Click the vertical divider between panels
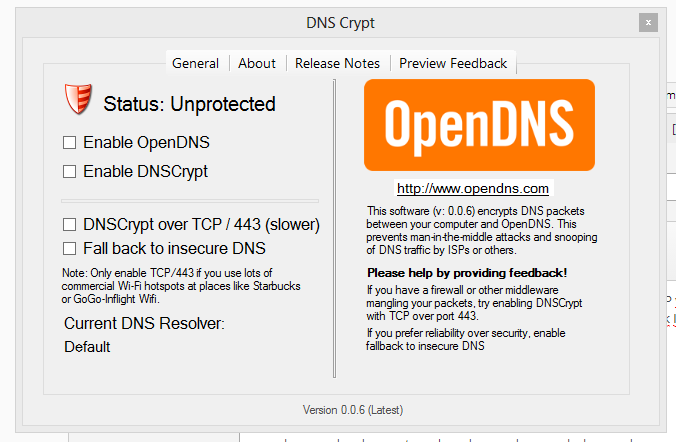This screenshot has height=442, width=676. coord(335,230)
